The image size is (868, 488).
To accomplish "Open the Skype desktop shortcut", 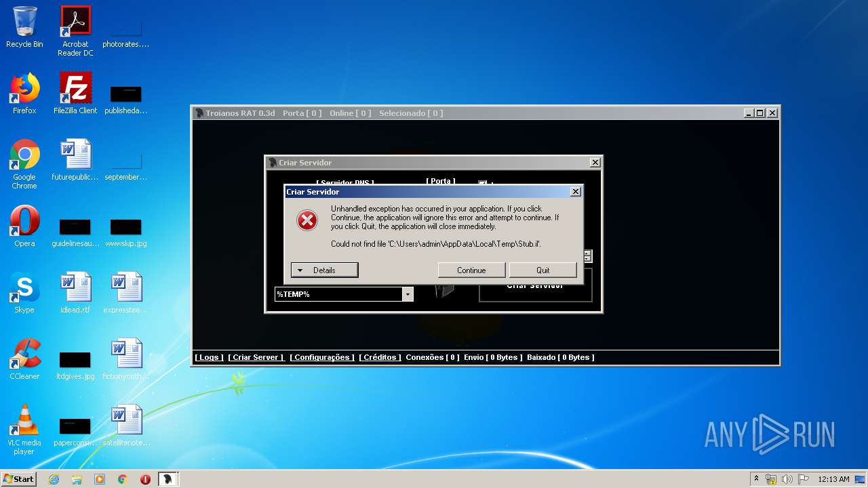I will (24, 293).
